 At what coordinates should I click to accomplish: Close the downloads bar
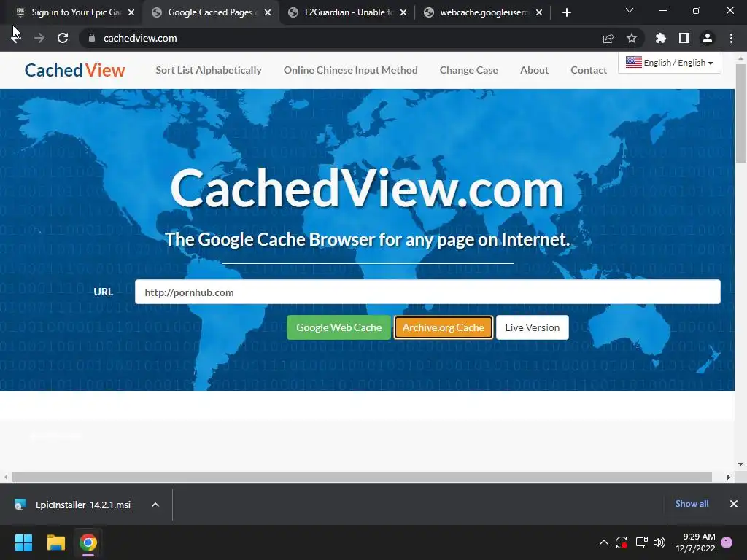pos(734,504)
